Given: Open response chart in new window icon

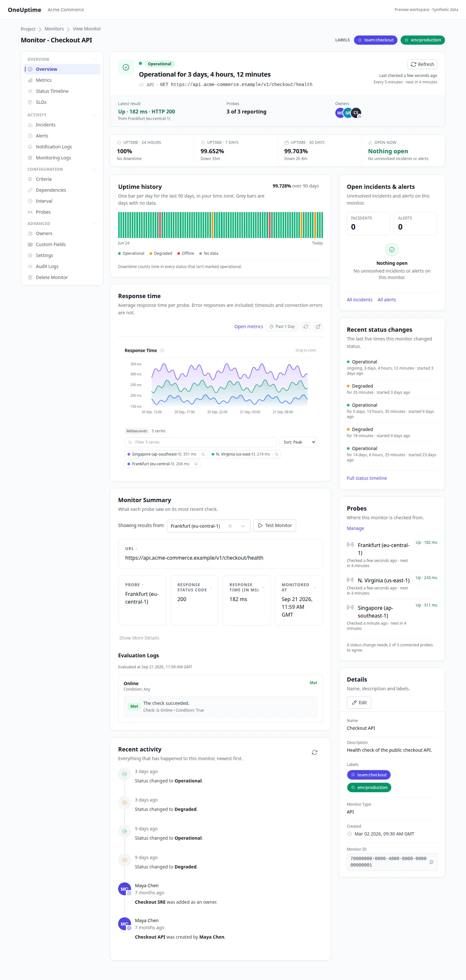Looking at the screenshot, I should [318, 327].
